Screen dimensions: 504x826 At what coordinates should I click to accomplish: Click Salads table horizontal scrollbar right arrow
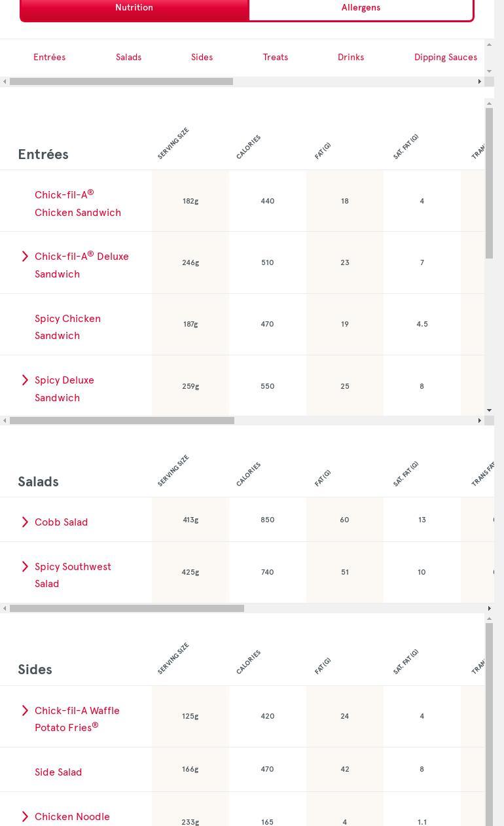(x=489, y=608)
